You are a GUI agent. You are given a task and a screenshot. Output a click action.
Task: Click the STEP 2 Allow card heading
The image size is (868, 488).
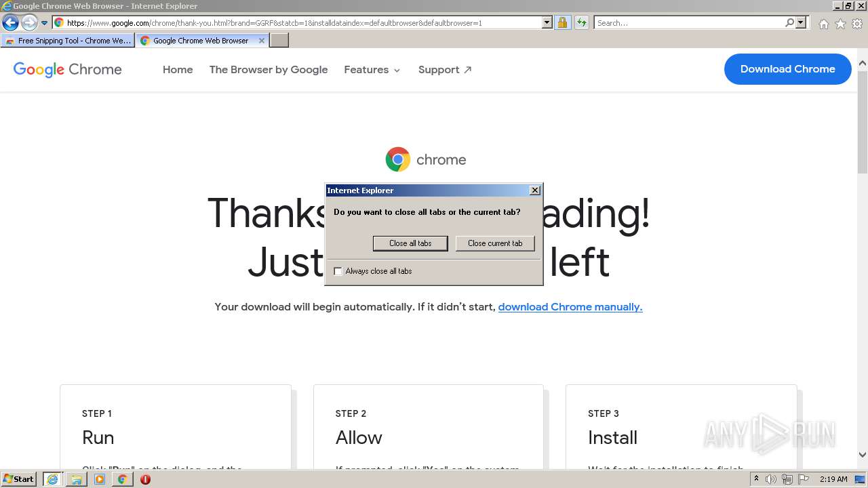pos(359,437)
